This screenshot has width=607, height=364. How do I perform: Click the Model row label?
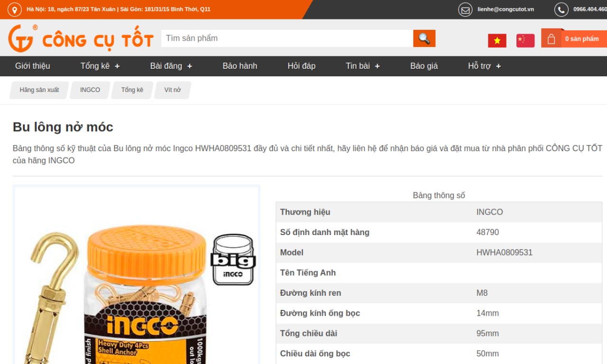coord(292,253)
